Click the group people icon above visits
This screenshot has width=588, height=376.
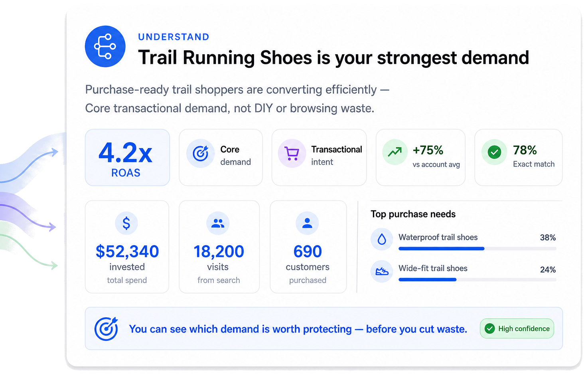click(218, 223)
